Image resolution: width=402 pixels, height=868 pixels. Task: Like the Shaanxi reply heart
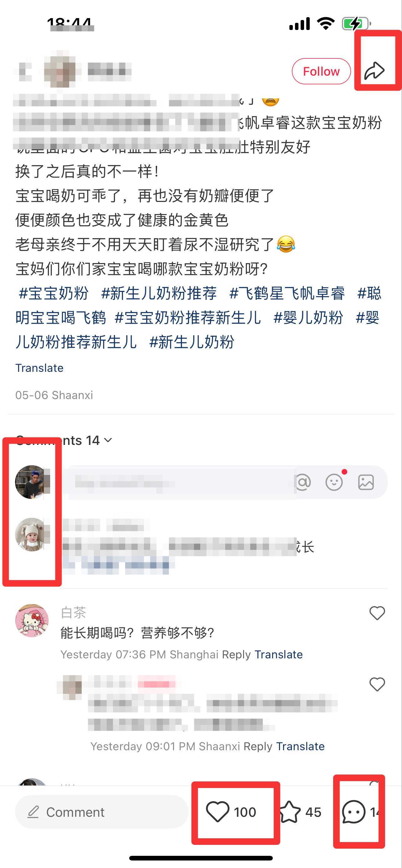(x=377, y=684)
